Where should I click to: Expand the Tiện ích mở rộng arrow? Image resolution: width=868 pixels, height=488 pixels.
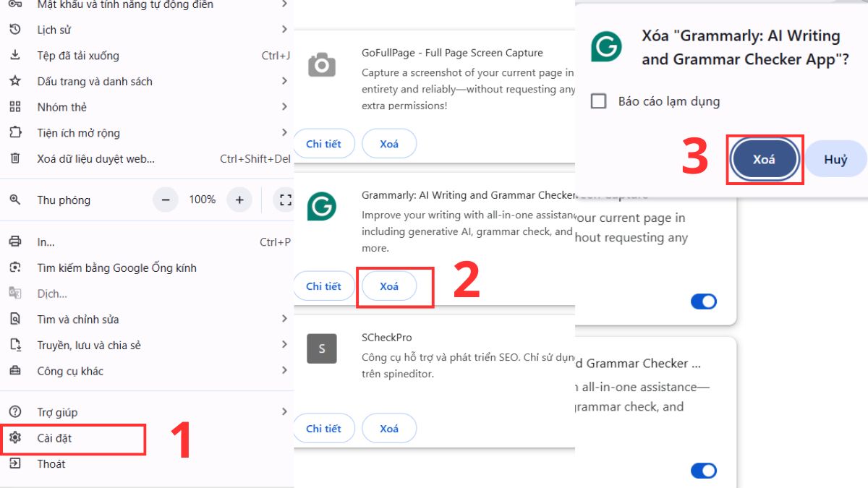[x=284, y=133]
